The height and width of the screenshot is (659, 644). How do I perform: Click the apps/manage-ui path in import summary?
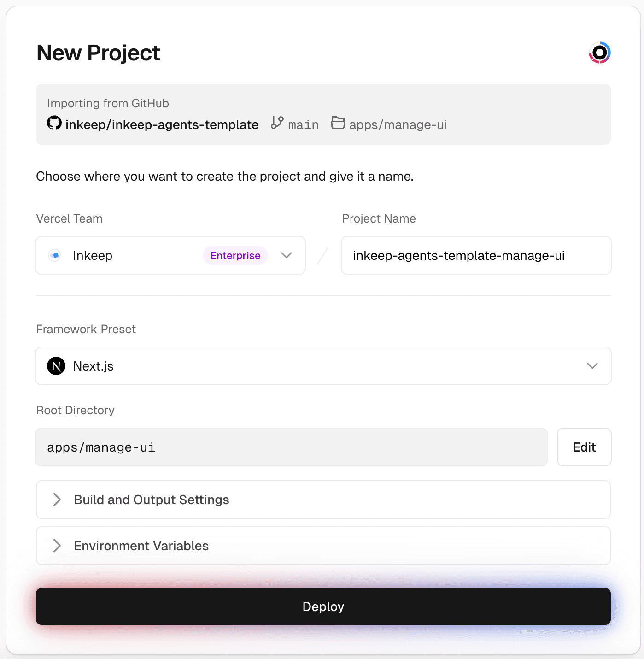[397, 124]
